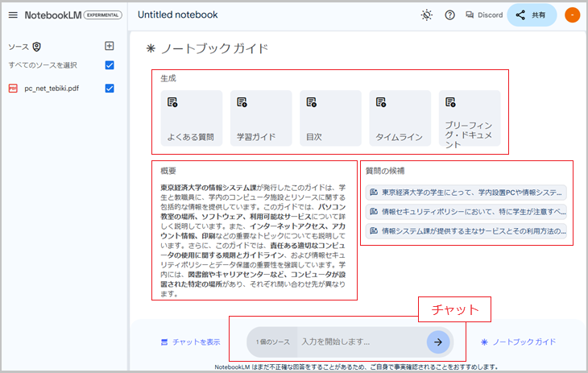Select suggested question 情報セキュリティポリシーにおいて
The height and width of the screenshot is (373, 588).
[466, 212]
